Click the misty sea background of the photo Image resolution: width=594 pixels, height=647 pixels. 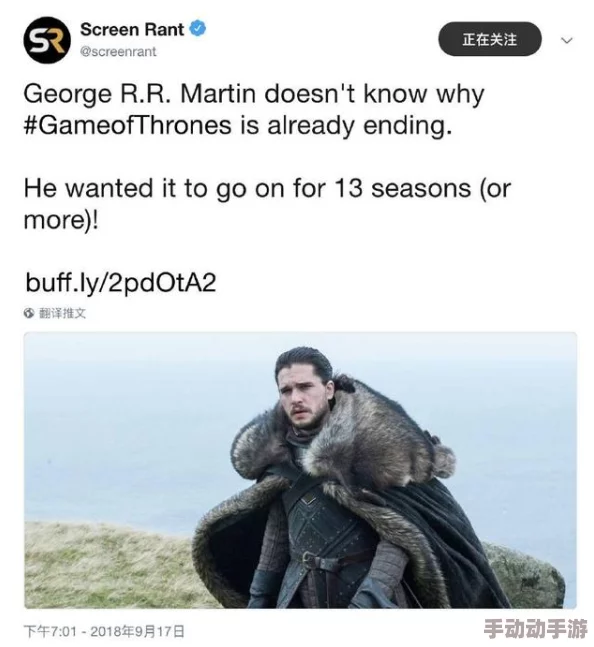click(124, 433)
